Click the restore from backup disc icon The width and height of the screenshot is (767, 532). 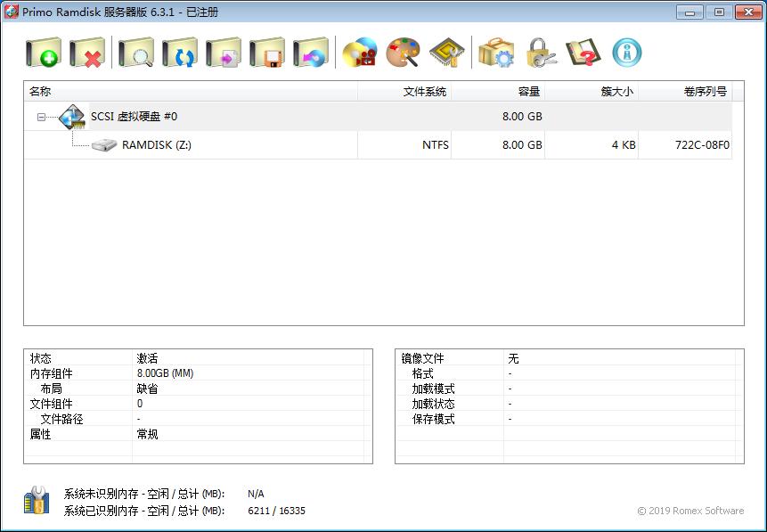tap(310, 52)
